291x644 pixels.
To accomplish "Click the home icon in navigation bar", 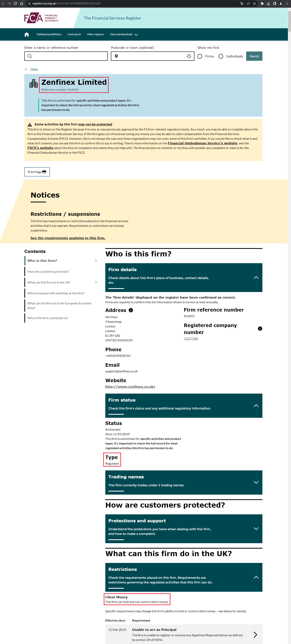I will click(x=27, y=34).
